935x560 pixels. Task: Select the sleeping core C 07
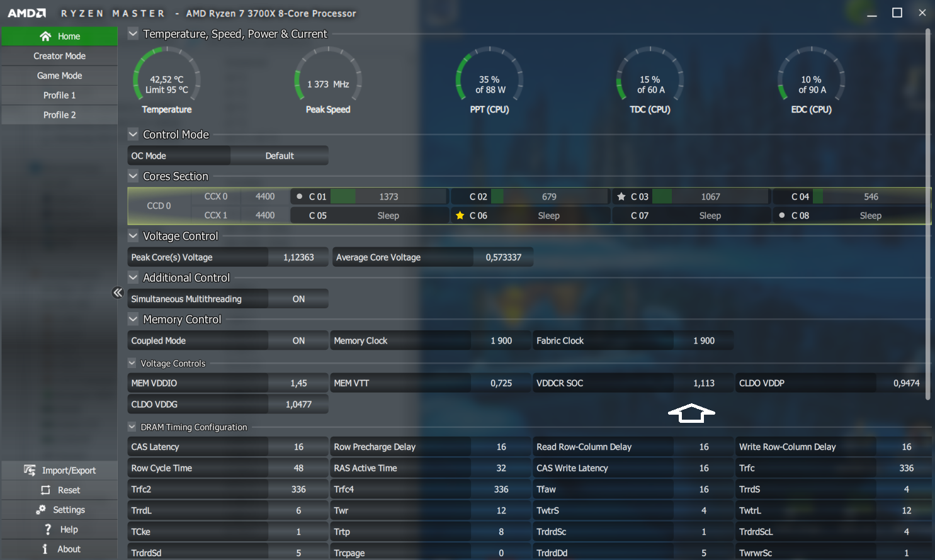point(691,215)
